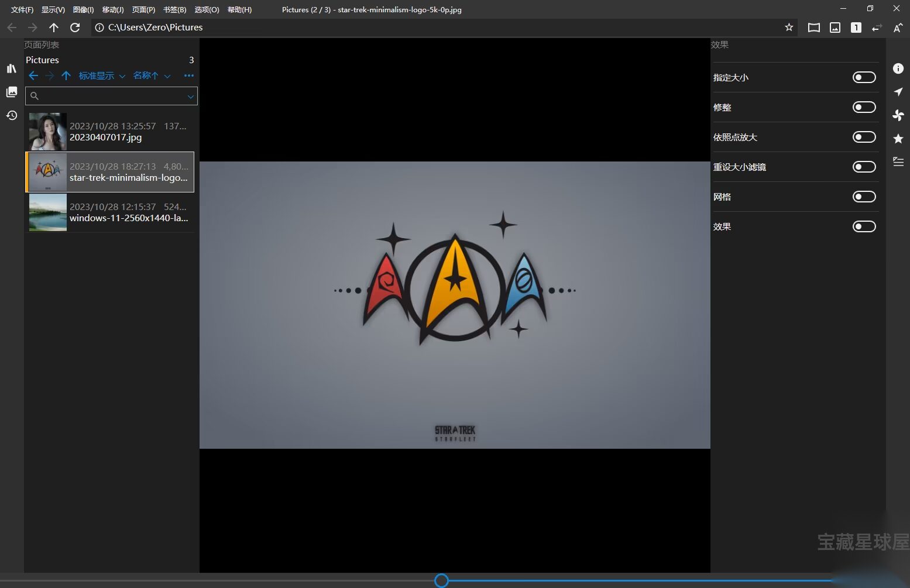This screenshot has width=910, height=588.
Task: Select the star-trek-minimalism-logo thumbnail
Action: [48, 172]
